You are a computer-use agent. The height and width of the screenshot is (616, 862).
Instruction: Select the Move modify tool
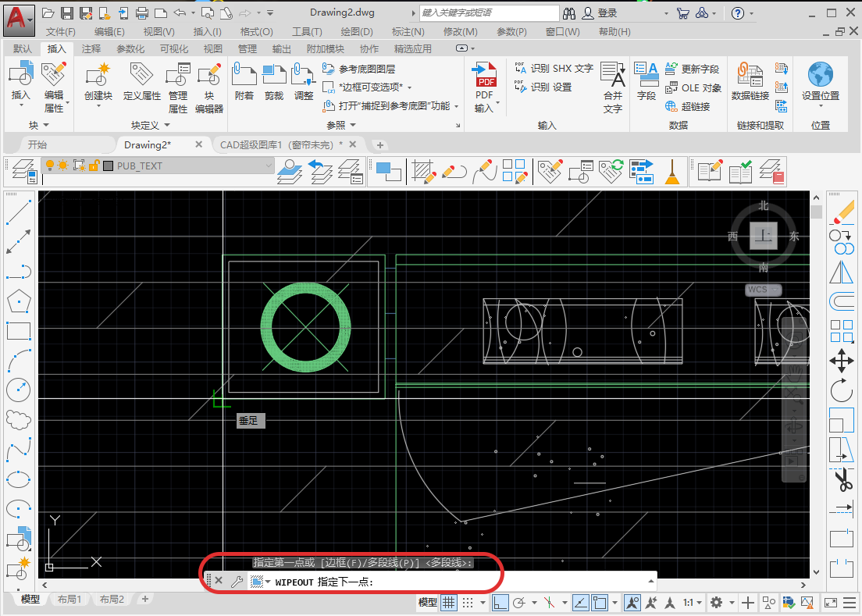pos(841,361)
